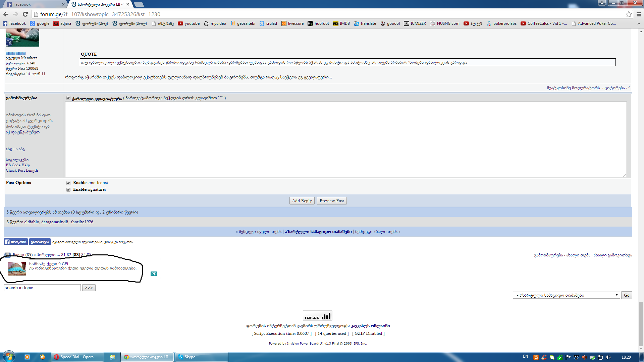Viewport: 644px width, 362px height.
Task: Toggle the Georgian keyboard checkbox
Action: coord(68,98)
